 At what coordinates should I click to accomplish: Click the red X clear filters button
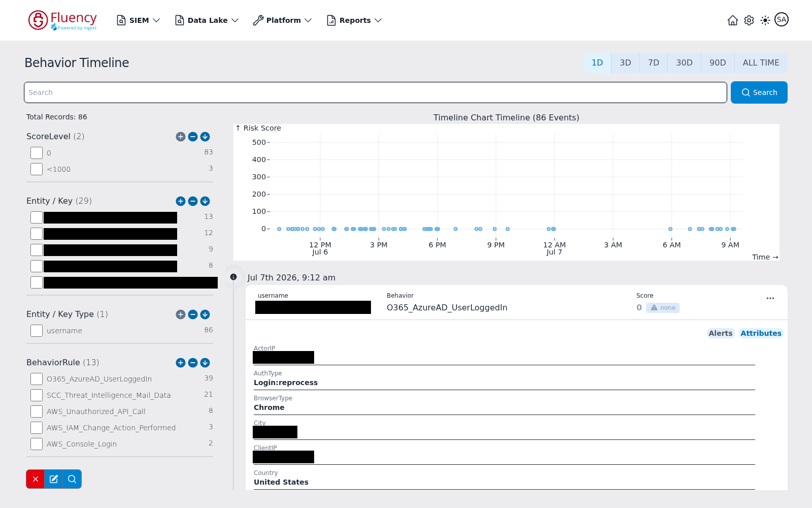36,479
